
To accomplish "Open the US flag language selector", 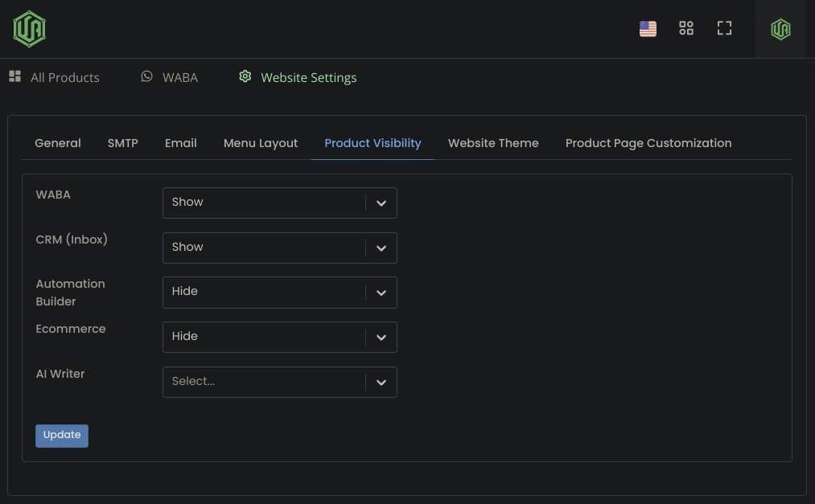I will click(648, 28).
